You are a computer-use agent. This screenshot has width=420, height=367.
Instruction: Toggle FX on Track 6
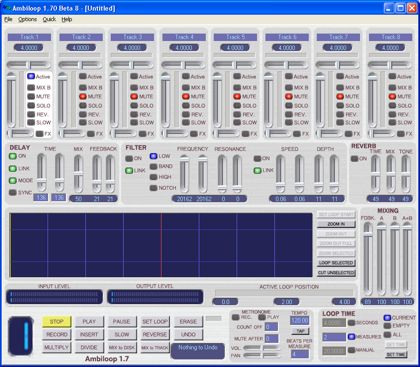[297, 134]
